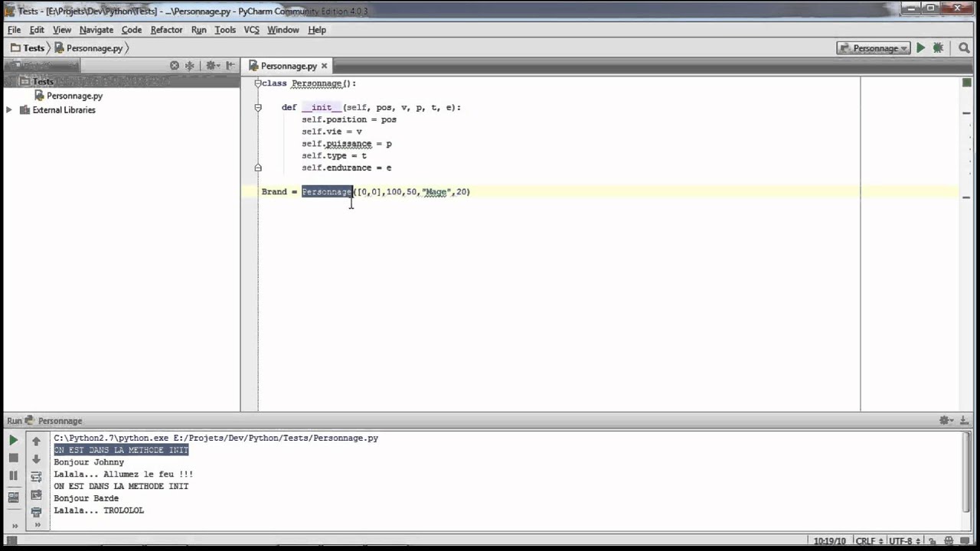Open the Run menu
This screenshot has width=980, height=551.
199,30
